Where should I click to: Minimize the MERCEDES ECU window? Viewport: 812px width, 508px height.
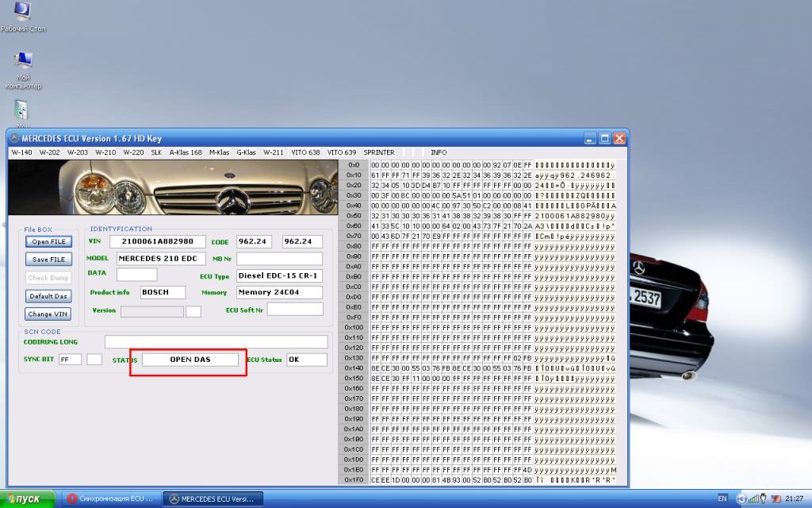[590, 138]
